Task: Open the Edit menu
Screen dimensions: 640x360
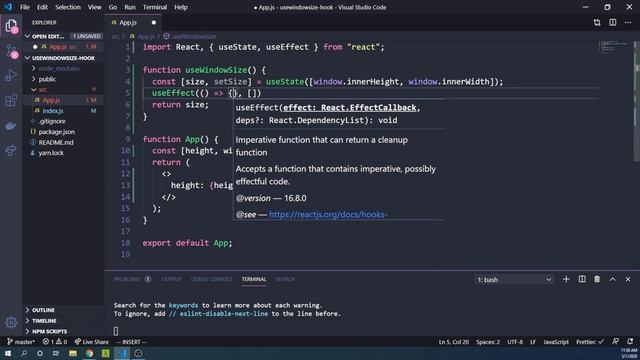Action: (42, 7)
